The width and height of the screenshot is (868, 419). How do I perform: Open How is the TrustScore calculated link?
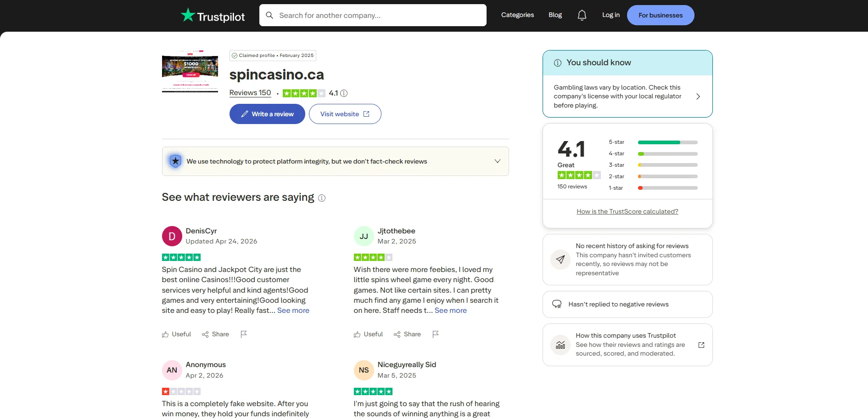point(627,212)
